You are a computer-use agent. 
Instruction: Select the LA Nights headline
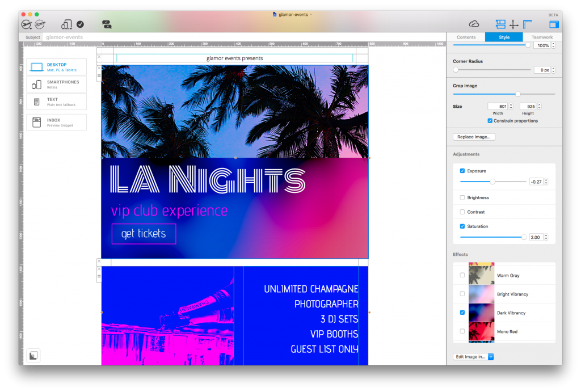208,180
